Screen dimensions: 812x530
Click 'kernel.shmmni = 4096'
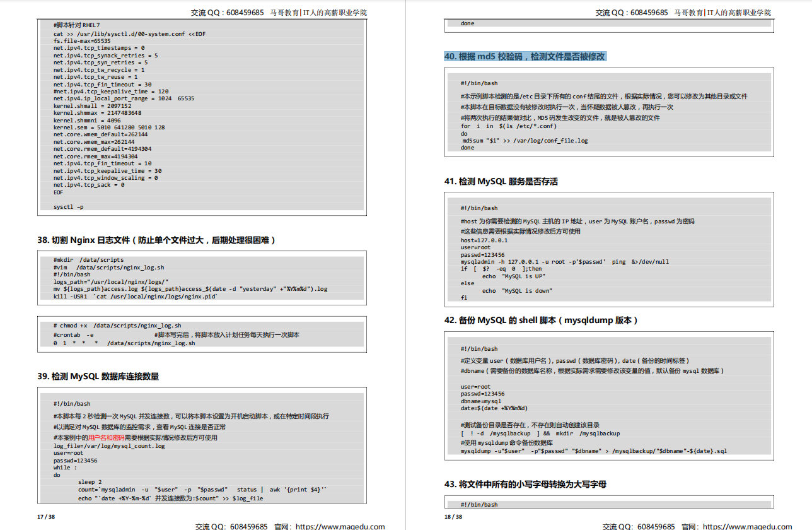87,120
